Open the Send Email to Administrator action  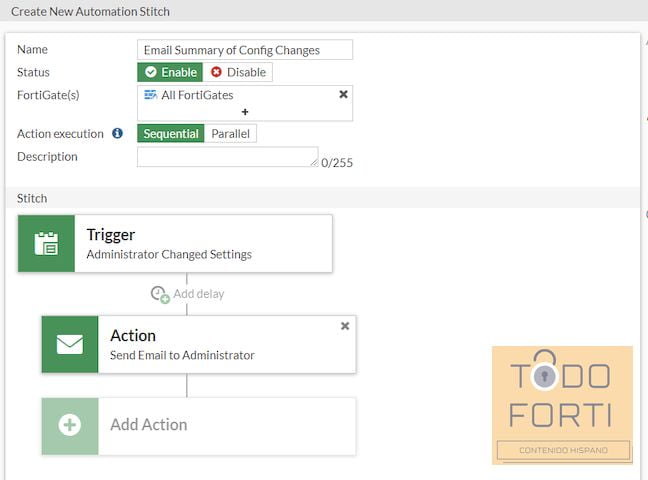coord(198,344)
